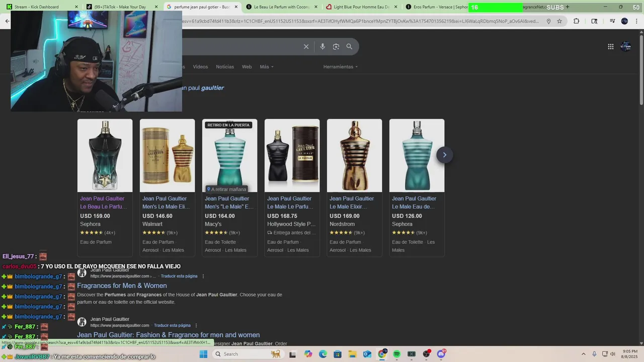This screenshot has width=644, height=362.
Task: Click in the Google search input field
Action: pyautogui.click(x=242, y=47)
